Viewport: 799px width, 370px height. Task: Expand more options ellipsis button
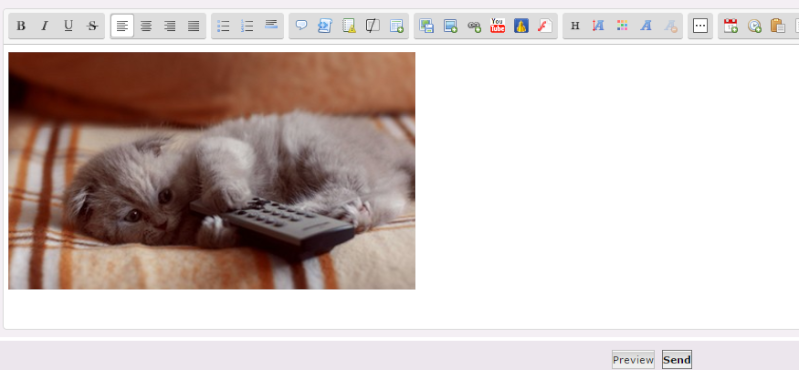700,26
